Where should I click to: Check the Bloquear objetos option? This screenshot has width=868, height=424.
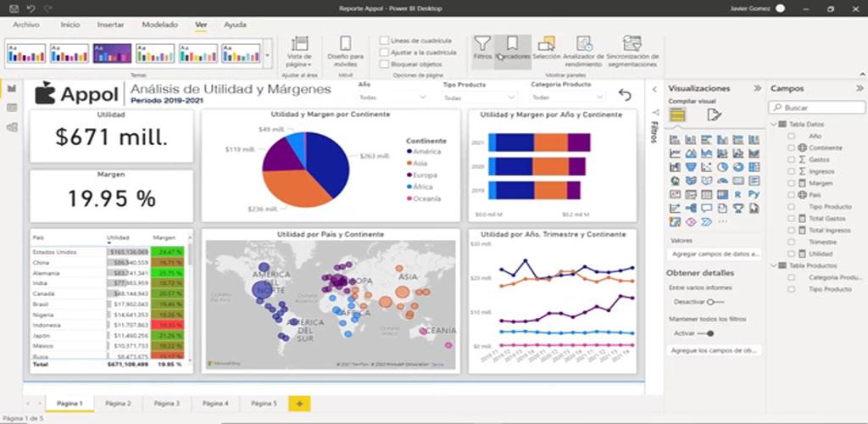[384, 64]
